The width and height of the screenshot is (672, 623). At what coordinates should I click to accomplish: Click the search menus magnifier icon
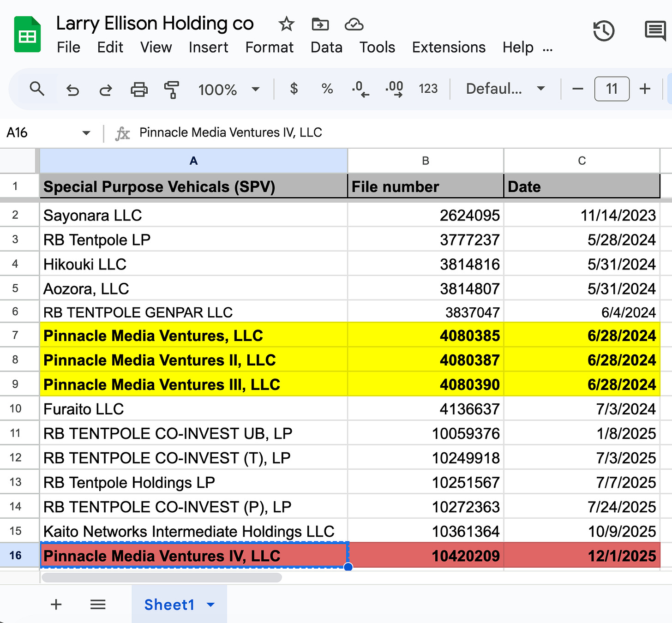click(x=37, y=89)
